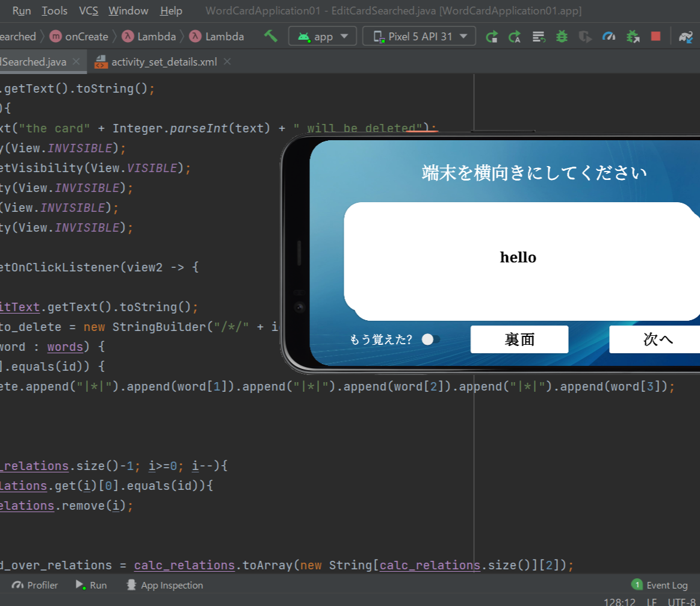Open the VCS menu
This screenshot has height=606, width=700.
coord(88,11)
